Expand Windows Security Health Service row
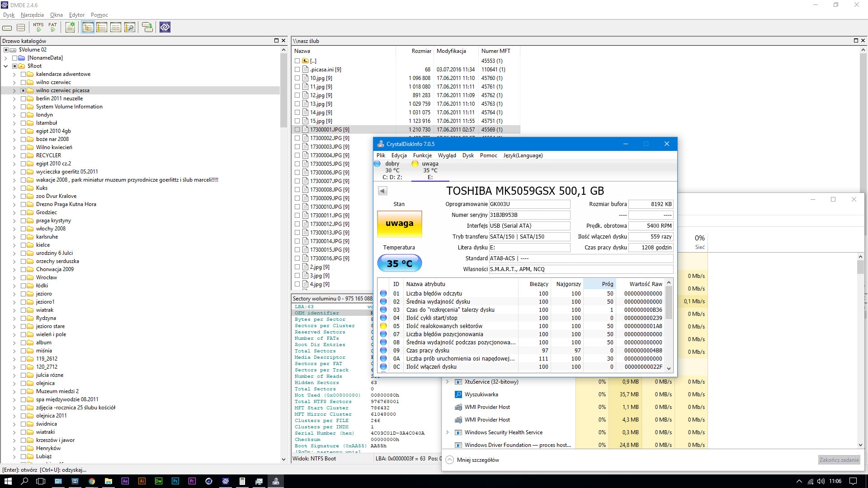This screenshot has width=868, height=488. pos(448,432)
